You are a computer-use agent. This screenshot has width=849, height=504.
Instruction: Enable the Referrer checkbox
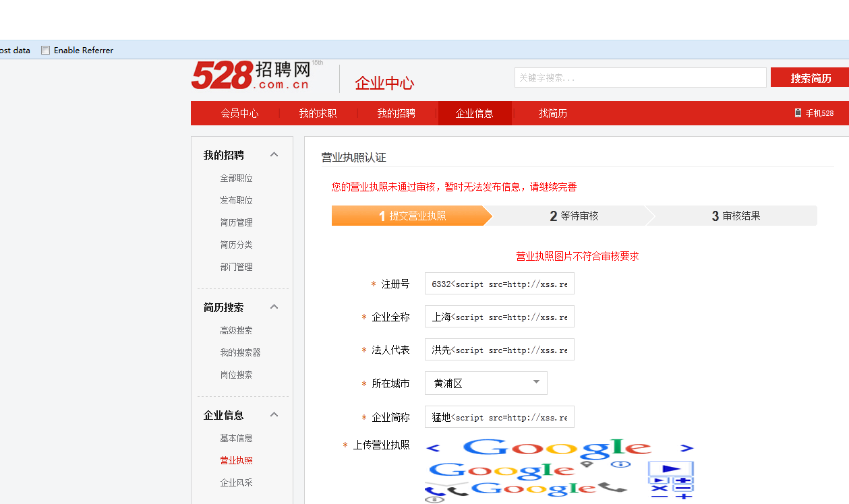[x=46, y=51]
